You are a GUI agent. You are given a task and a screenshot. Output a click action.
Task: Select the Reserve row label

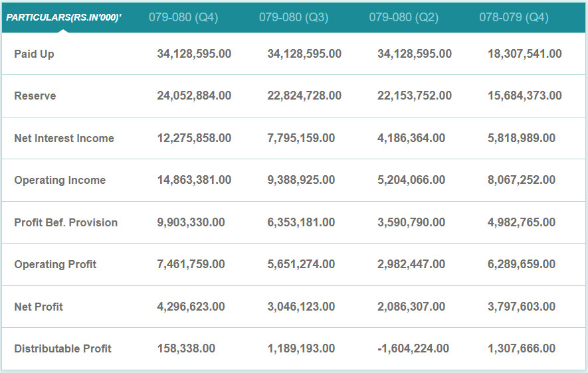(35, 96)
